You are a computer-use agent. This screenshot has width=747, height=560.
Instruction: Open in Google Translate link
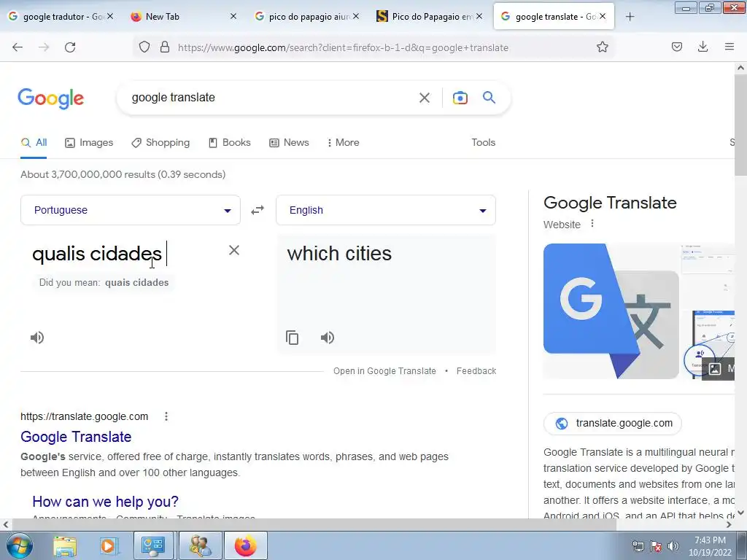(x=384, y=371)
